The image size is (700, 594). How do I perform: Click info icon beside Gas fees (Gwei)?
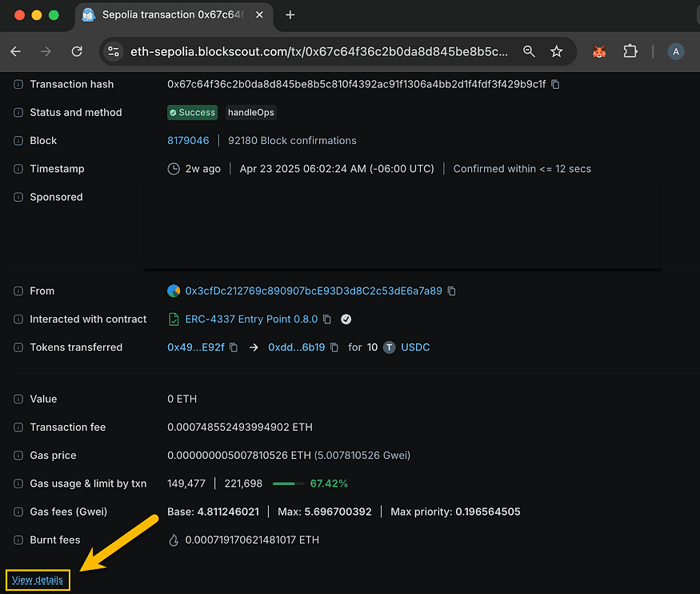[18, 512]
